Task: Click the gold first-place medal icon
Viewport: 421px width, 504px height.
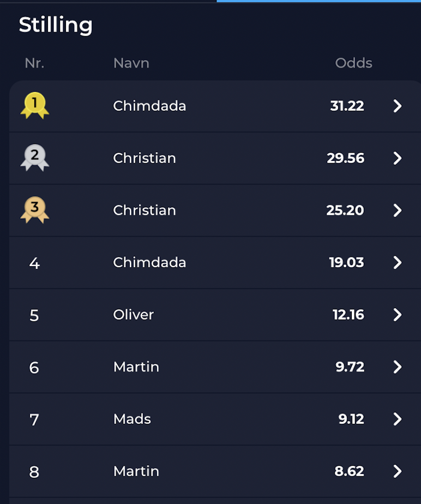Action: tap(35, 105)
